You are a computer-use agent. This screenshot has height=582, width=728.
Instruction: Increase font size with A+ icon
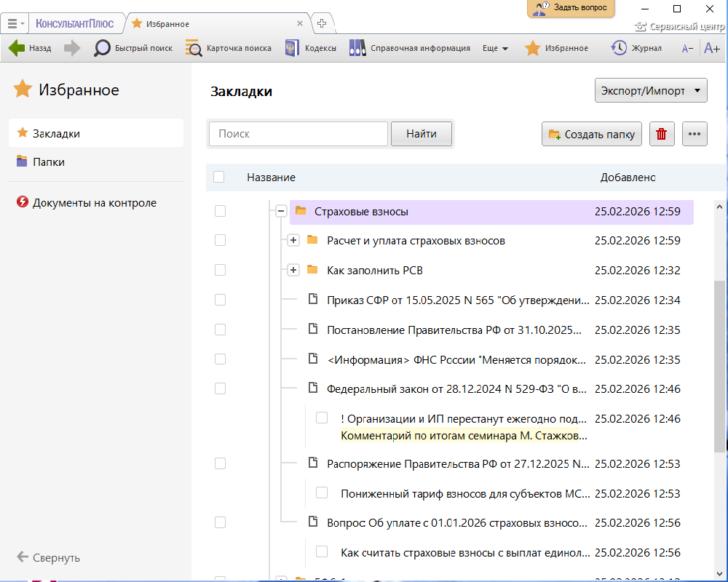coord(711,48)
